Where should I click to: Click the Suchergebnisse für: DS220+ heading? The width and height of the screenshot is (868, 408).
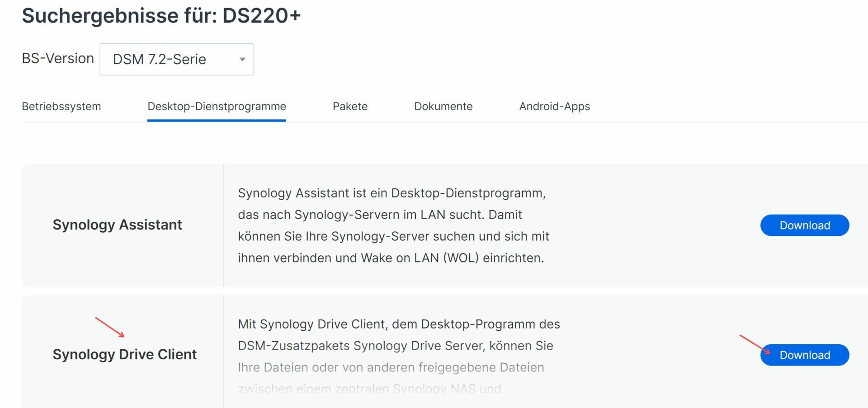[x=161, y=16]
